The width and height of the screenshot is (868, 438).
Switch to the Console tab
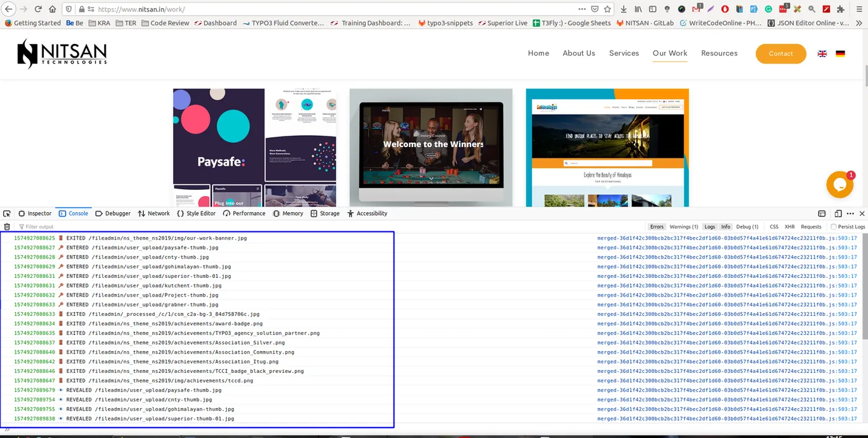tap(74, 213)
